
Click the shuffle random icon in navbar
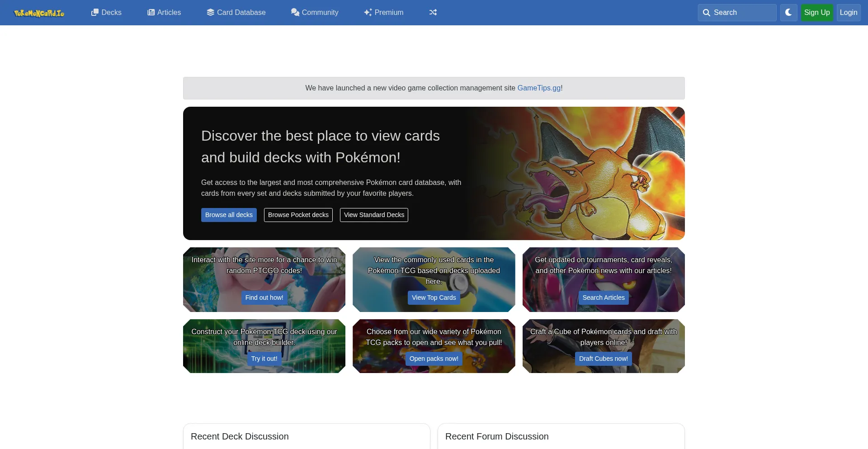pos(433,13)
